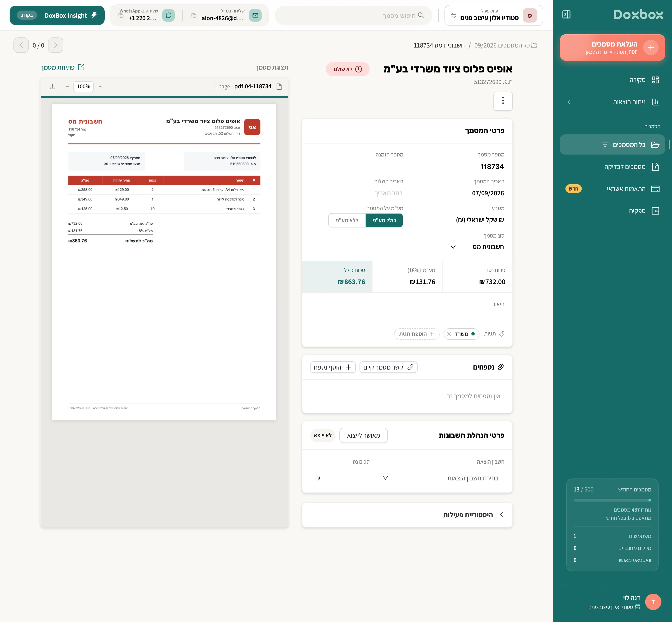This screenshot has height=622, width=672.
Task: Click פתיחת מסמך open document link
Action: [x=63, y=67]
